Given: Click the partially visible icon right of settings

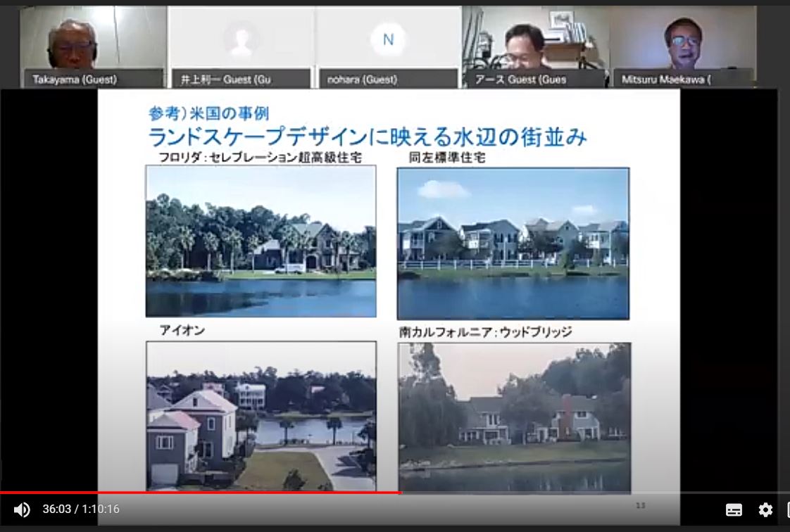Looking at the screenshot, I should (786, 510).
